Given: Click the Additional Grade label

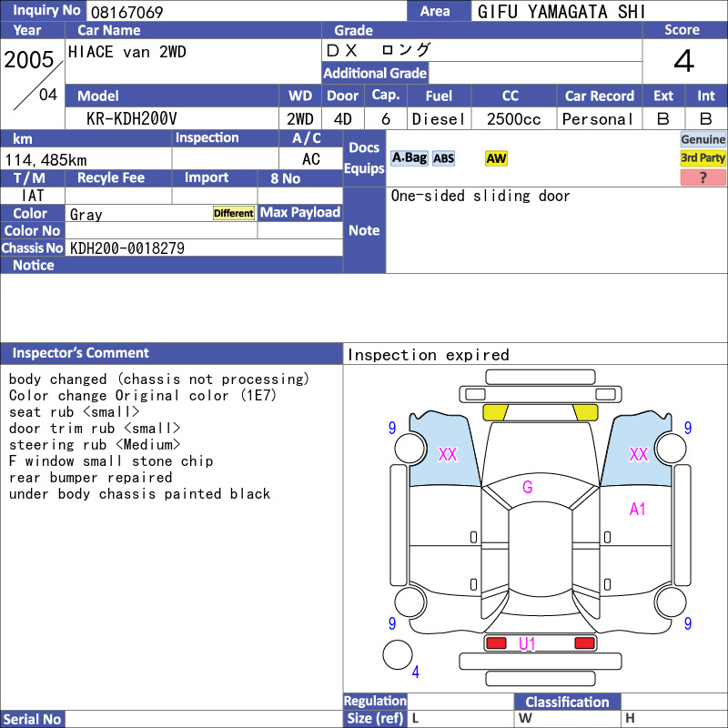Looking at the screenshot, I should 375,73.
